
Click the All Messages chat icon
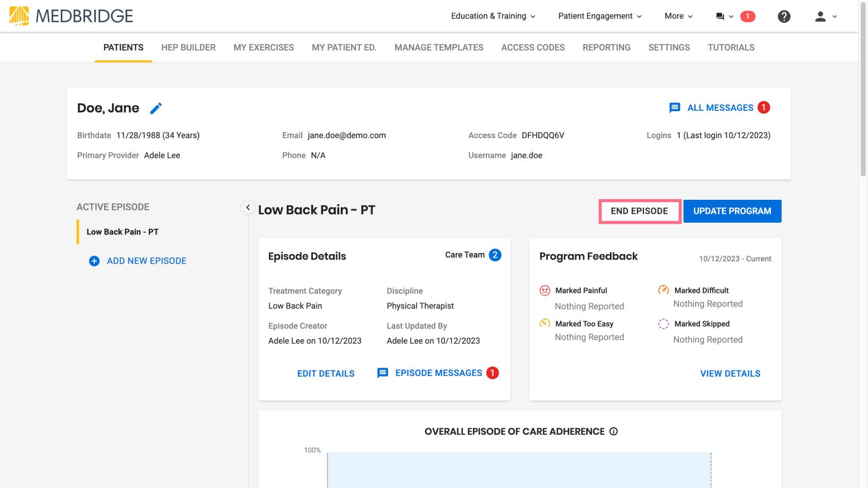675,107
